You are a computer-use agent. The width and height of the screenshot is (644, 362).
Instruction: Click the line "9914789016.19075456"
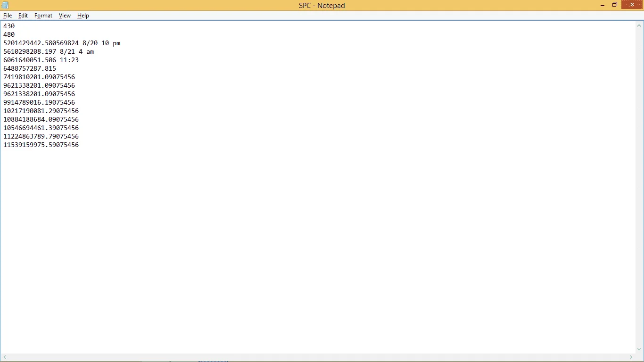tap(39, 102)
